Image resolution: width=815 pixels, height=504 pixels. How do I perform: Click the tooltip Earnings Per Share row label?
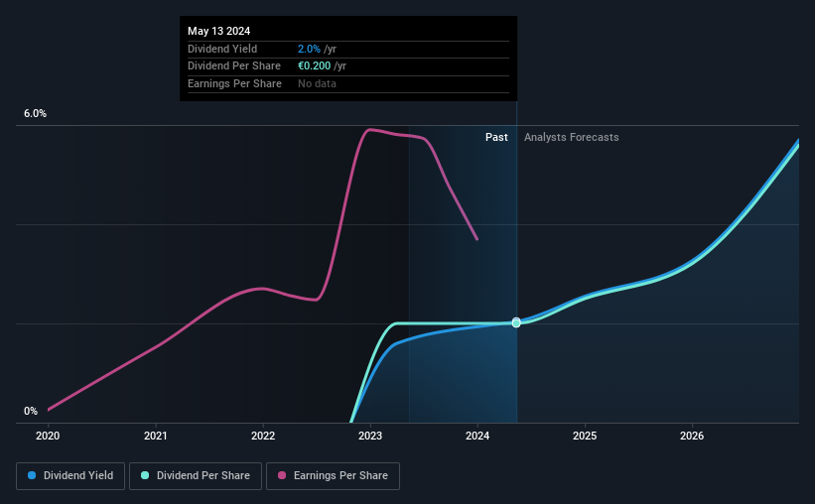(234, 83)
